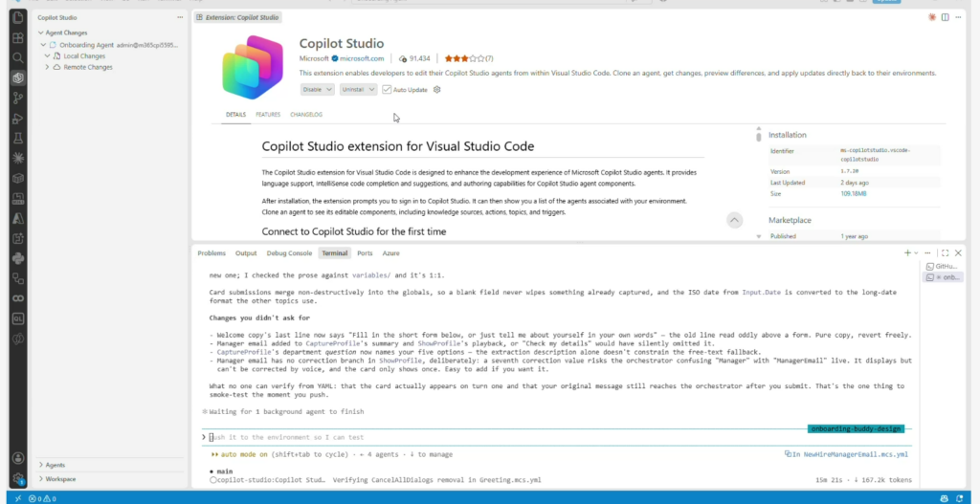This screenshot has width=980, height=504.
Task: Select the Copilot Studio activity bar icon
Action: tap(18, 78)
